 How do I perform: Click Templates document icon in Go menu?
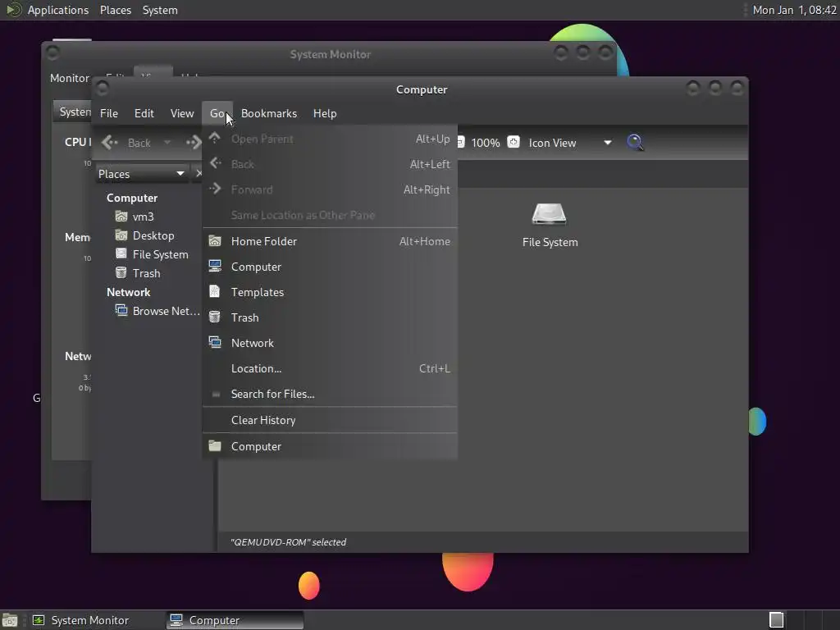215,291
